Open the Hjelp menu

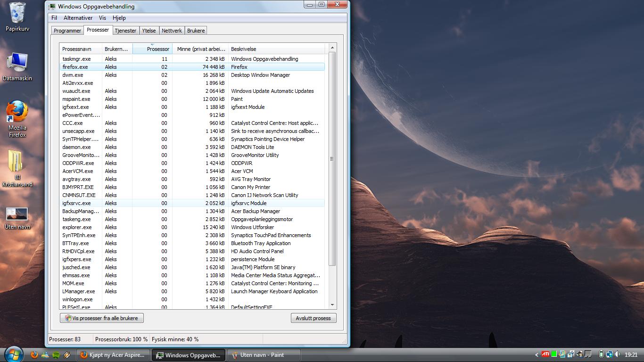[119, 18]
